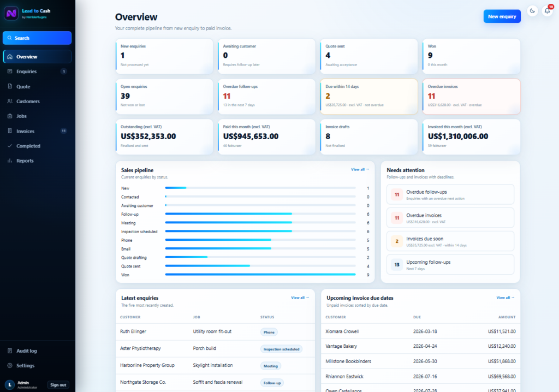Click the Open enquiries stat card
559x392 pixels.
[164, 97]
